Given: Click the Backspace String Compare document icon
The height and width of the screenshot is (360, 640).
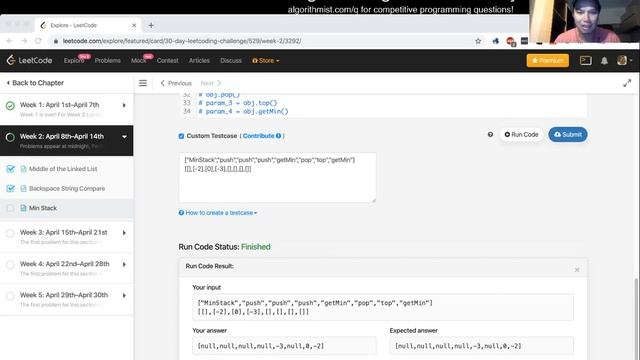Looking at the screenshot, I should pos(23,189).
